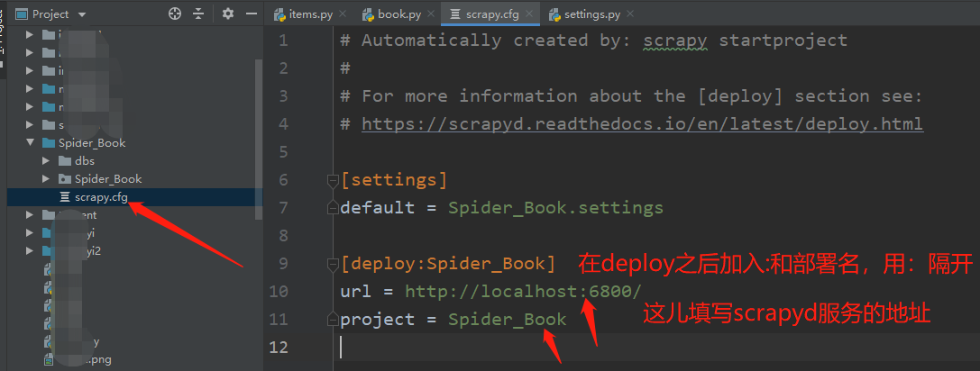Click line number 8 in gutter
This screenshot has width=980, height=371.
pyautogui.click(x=283, y=235)
